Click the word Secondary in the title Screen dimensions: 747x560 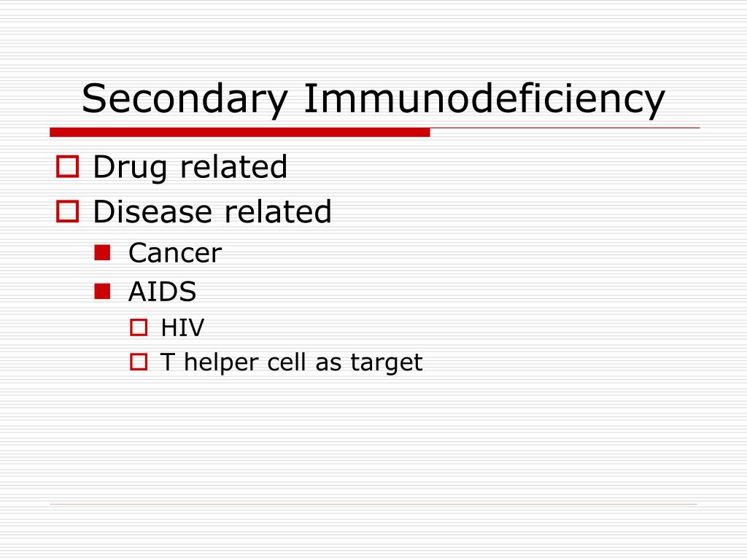tap(185, 99)
